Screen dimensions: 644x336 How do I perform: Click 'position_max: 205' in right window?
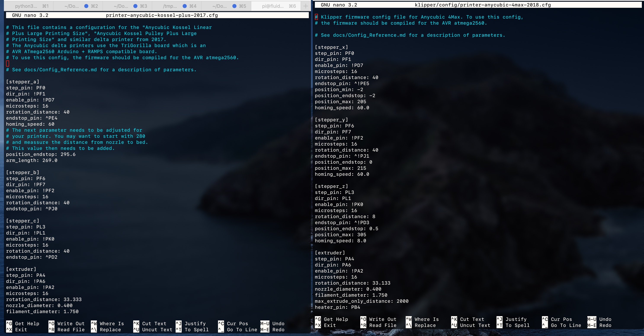(341, 101)
